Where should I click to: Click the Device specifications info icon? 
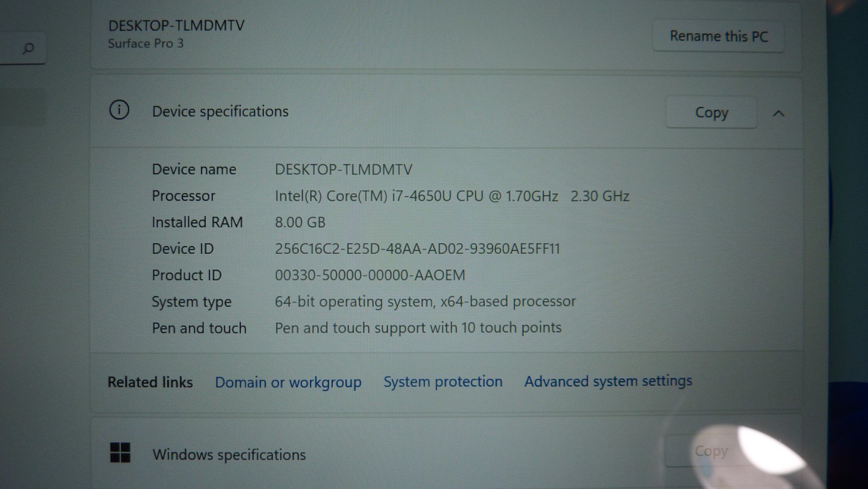[119, 110]
